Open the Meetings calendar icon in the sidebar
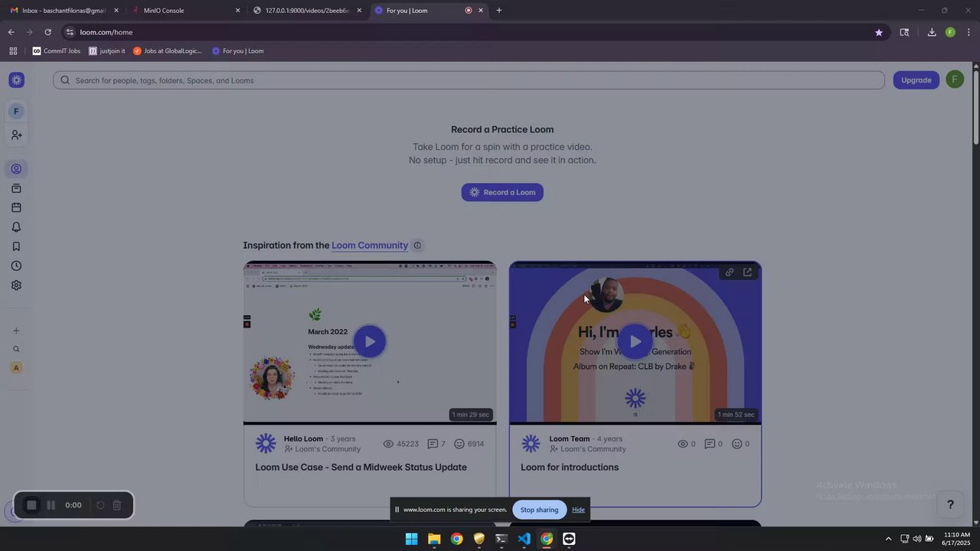 pyautogui.click(x=16, y=207)
